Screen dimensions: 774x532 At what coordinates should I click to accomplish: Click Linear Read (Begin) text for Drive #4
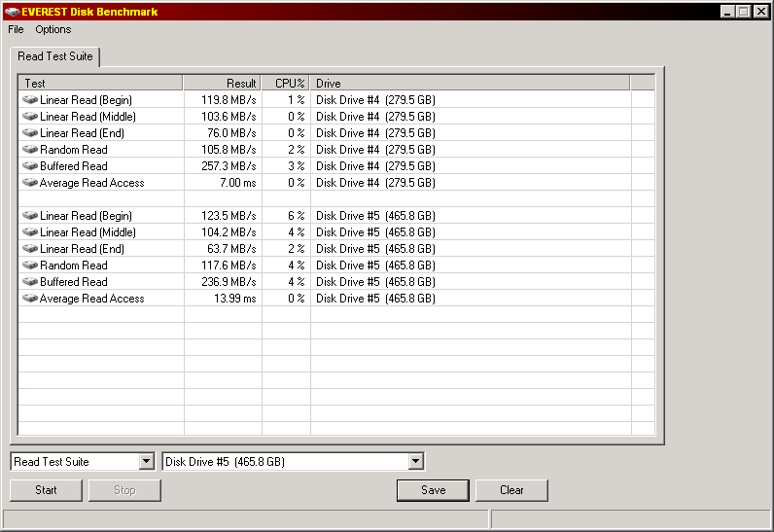(86, 100)
